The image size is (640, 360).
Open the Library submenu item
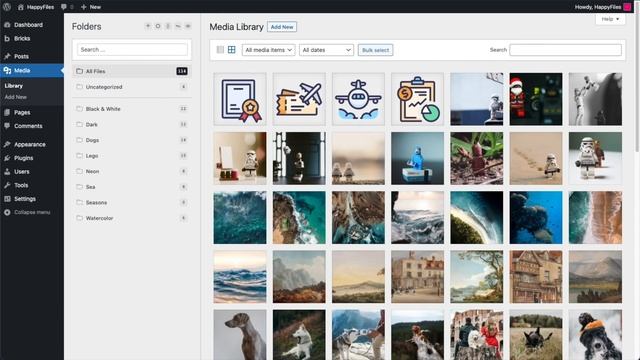[x=13, y=86]
